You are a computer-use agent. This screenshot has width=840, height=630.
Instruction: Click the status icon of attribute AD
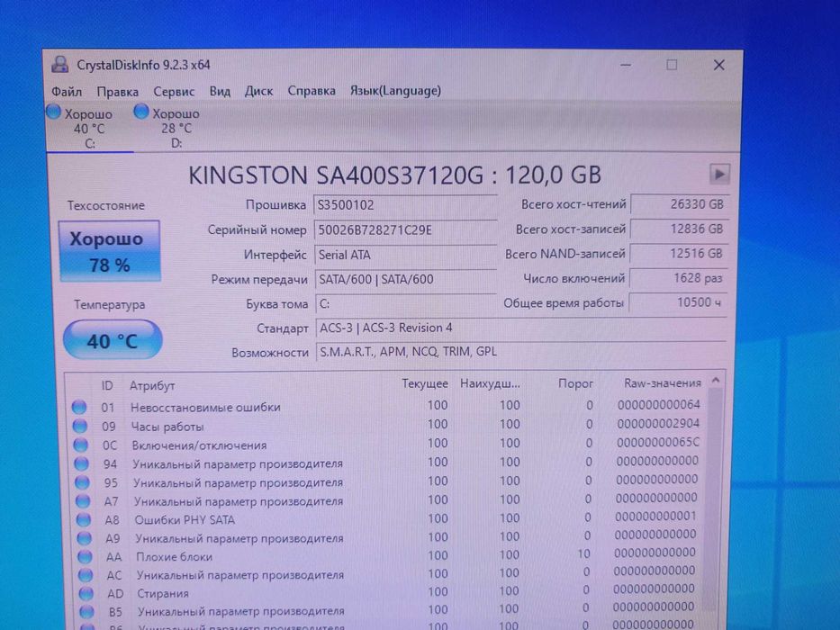point(86,593)
